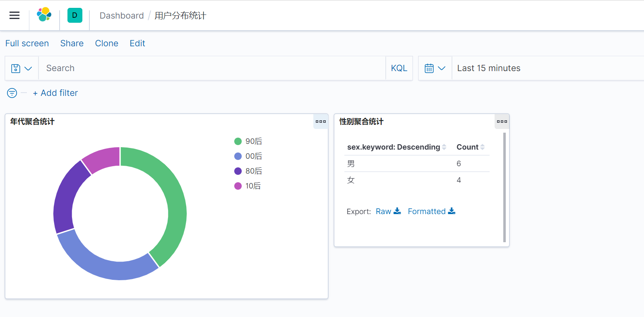Open options menu of 性别聚合统计 panel
The height and width of the screenshot is (317, 644).
[502, 122]
